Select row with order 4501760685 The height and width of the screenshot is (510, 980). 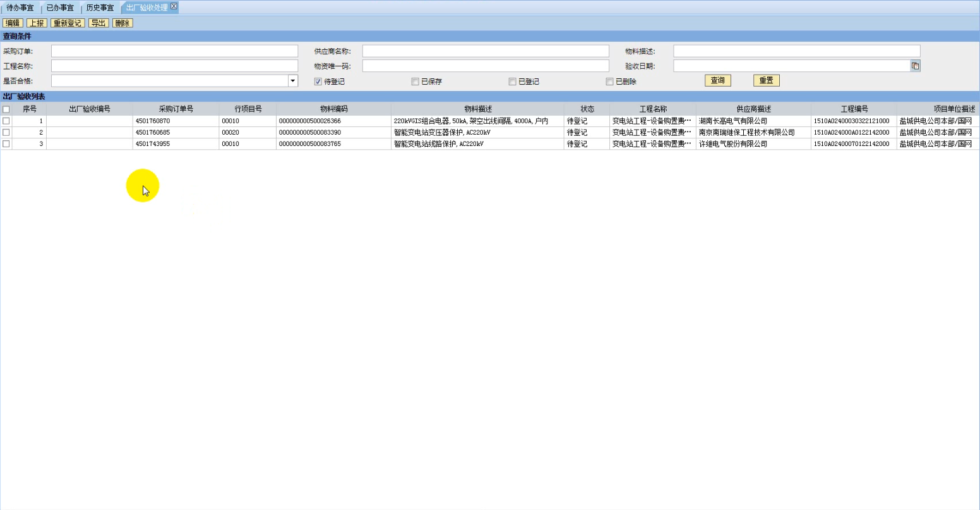pos(6,133)
